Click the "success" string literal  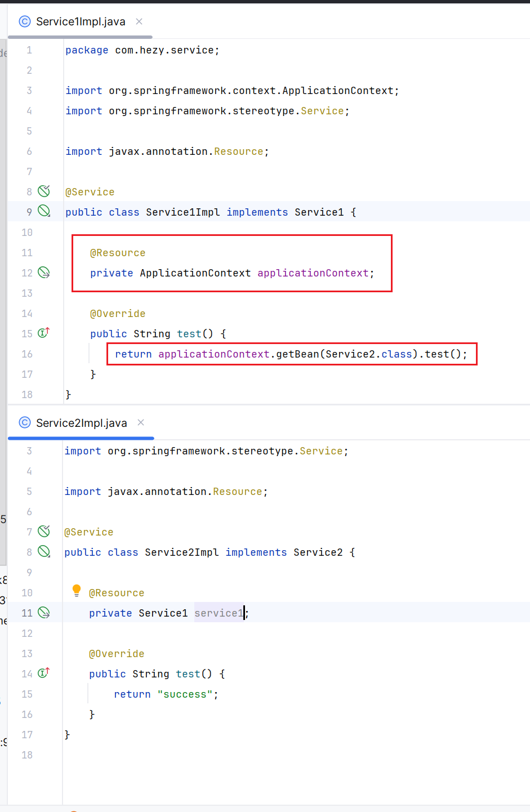(185, 694)
